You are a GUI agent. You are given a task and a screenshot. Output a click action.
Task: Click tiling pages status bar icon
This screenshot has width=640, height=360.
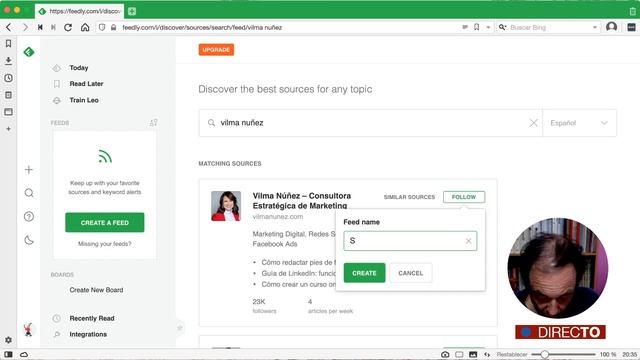click(459, 354)
